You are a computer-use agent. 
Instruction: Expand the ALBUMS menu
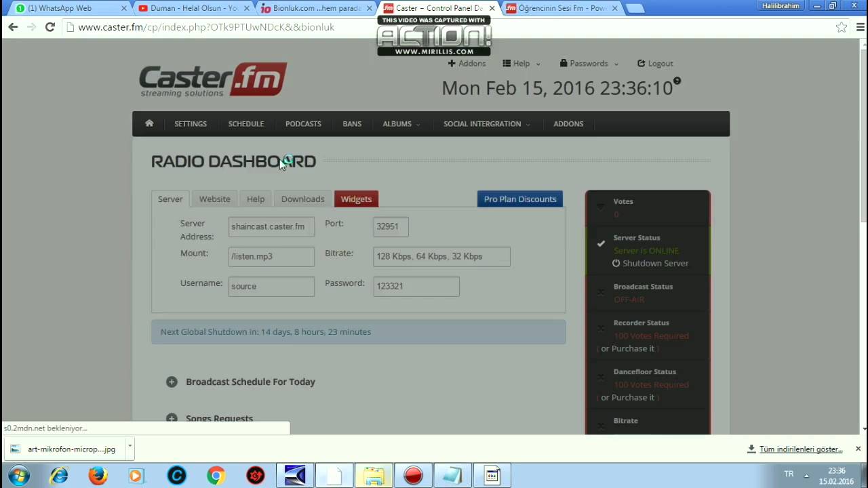(x=401, y=123)
